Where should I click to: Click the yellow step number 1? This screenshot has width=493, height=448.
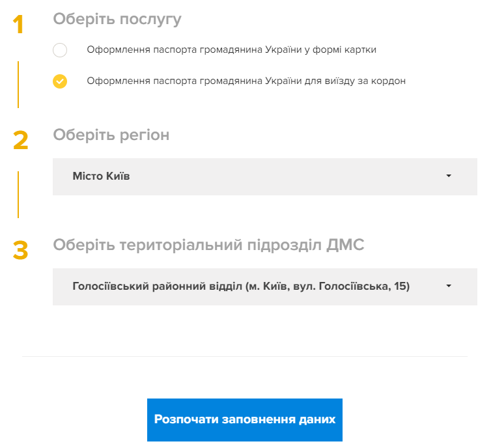(x=18, y=25)
